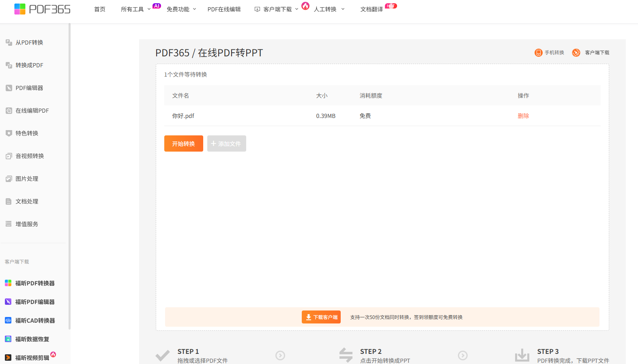The width and height of the screenshot is (638, 364).
Task: Click the 文档处理 sidebar icon
Action: click(9, 201)
